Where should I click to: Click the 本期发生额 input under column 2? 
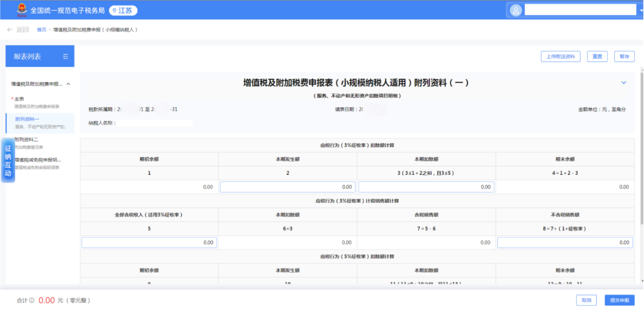coord(287,187)
